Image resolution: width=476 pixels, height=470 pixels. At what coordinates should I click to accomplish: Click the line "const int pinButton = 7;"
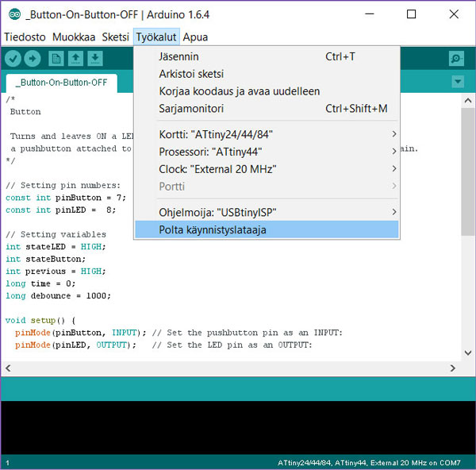coord(66,198)
